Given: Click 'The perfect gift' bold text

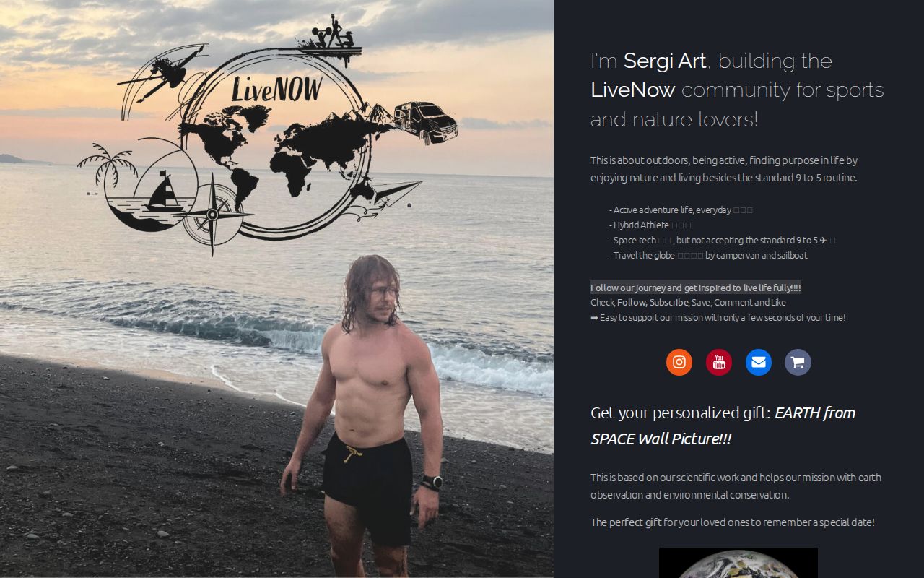Looking at the screenshot, I should [626, 522].
